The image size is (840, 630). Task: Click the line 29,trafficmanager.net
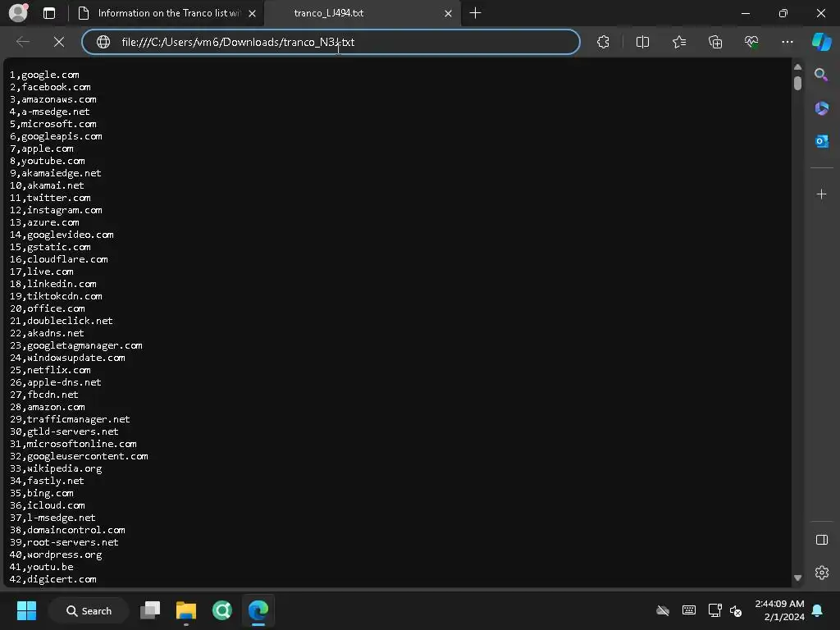pyautogui.click(x=71, y=419)
